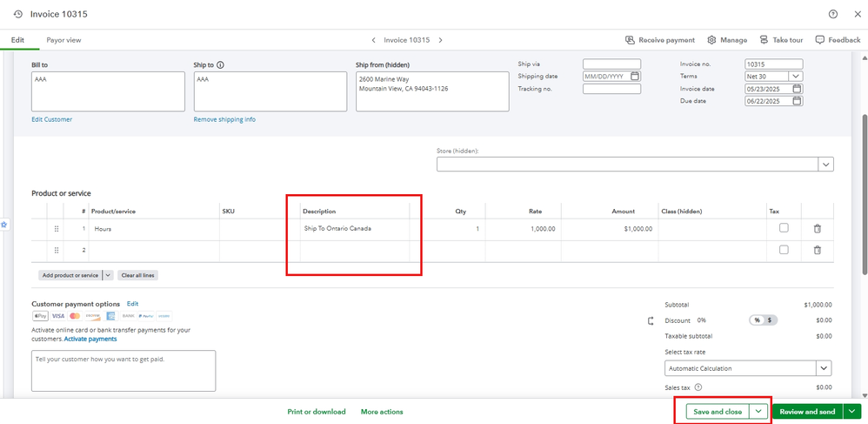Open the Add product or service arrow

pyautogui.click(x=108, y=275)
